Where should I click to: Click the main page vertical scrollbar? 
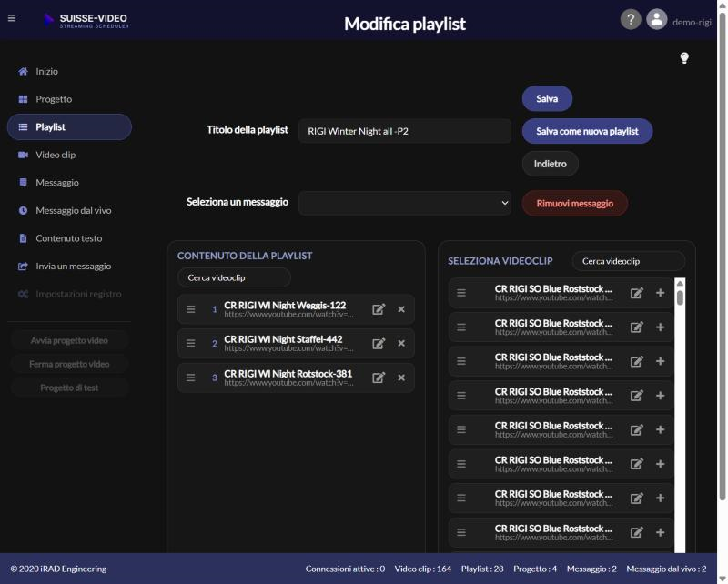[x=723, y=256]
